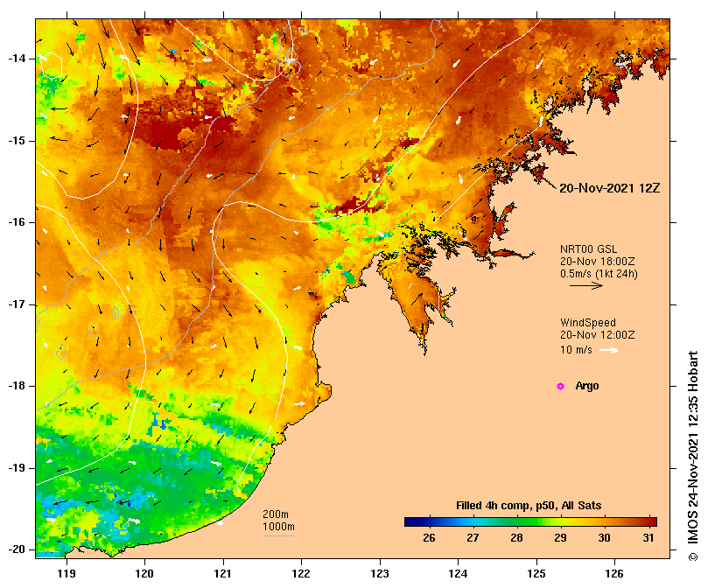
Task: Click the latitude axis label -16
Action: click(18, 222)
